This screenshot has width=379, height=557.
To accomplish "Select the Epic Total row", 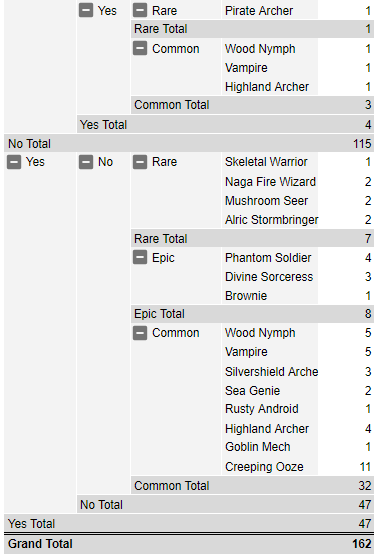I will pyautogui.click(x=252, y=314).
